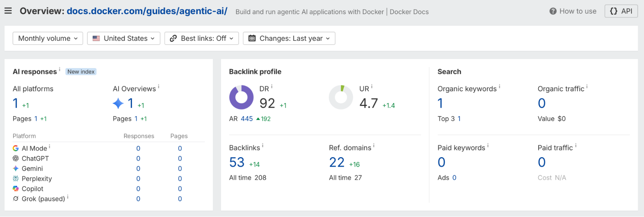644x217 pixels.
Task: Click the Google AI Mode icon
Action: pyautogui.click(x=15, y=148)
